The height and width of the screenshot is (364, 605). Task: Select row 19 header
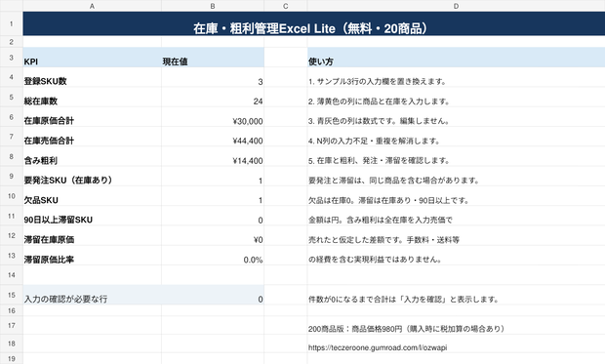click(11, 358)
